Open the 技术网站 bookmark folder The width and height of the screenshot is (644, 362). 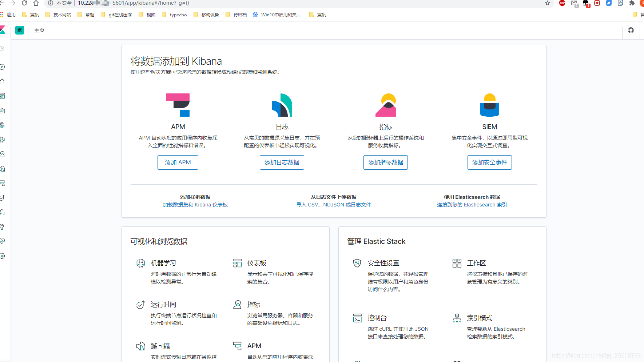(x=58, y=15)
